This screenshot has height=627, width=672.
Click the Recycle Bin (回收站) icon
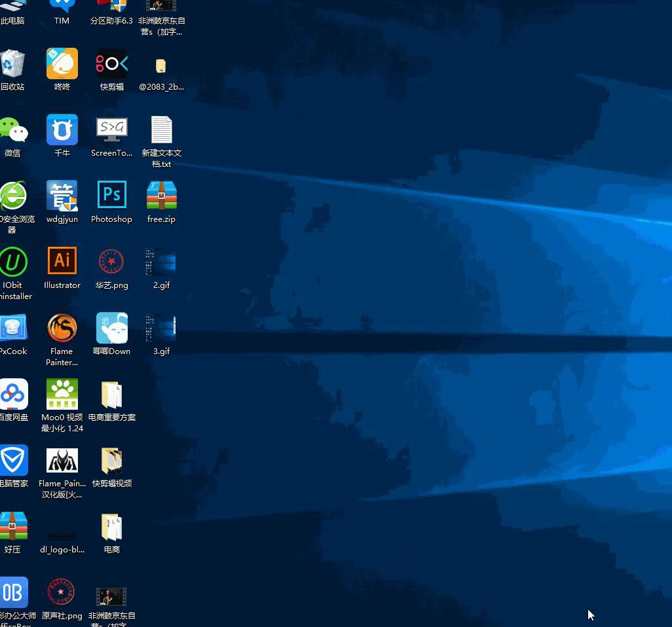coord(13,64)
